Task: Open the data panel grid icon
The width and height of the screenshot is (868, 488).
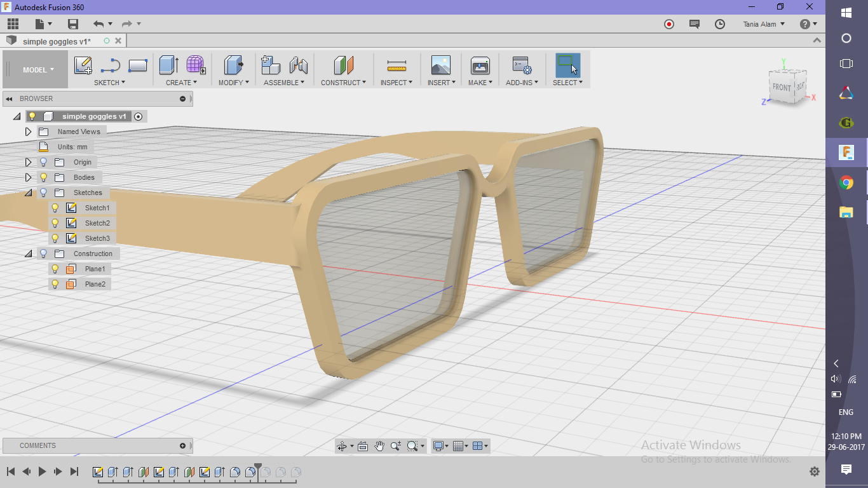Action: (13, 24)
